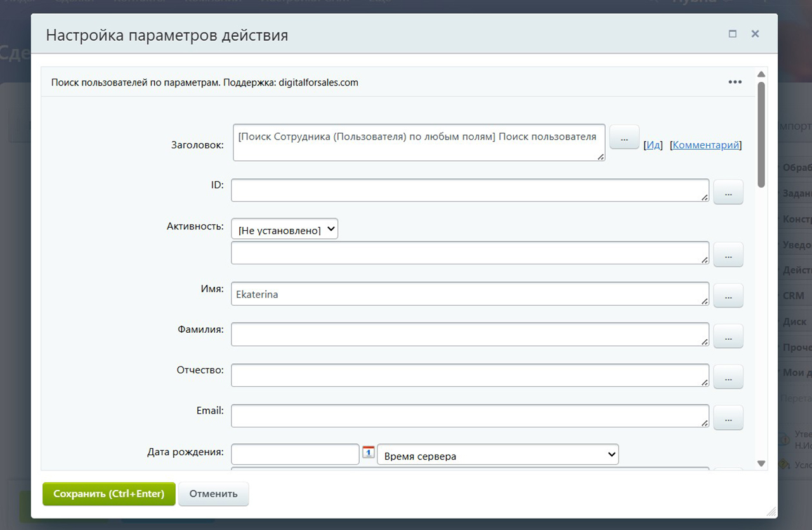Click ellipsis button beside Email field

tap(728, 418)
